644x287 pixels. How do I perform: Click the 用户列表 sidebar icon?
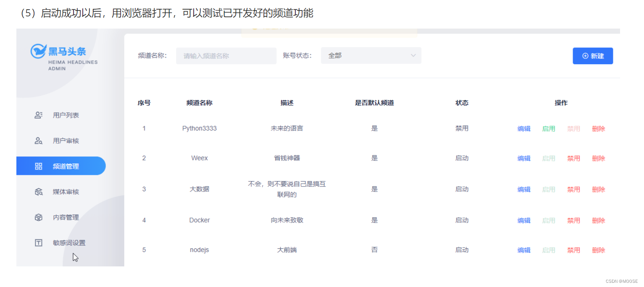tap(38, 115)
